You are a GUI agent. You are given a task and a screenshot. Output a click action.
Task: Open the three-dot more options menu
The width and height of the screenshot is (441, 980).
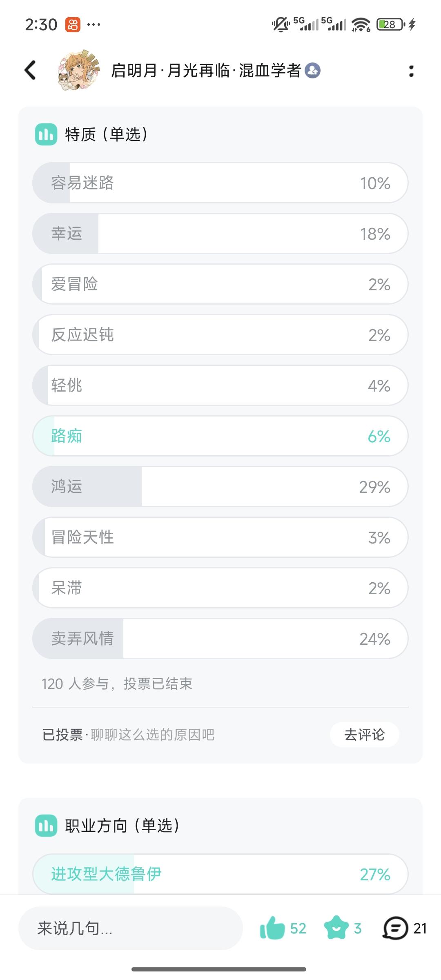pos(411,71)
